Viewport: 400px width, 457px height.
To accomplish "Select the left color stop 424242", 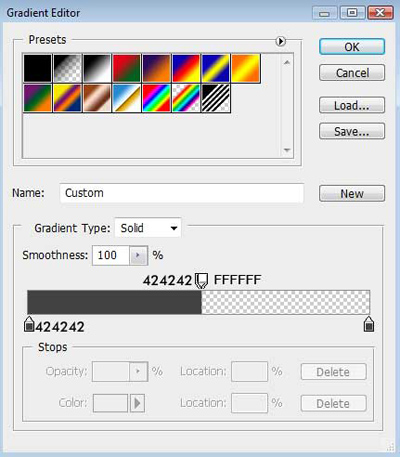I will point(29,325).
